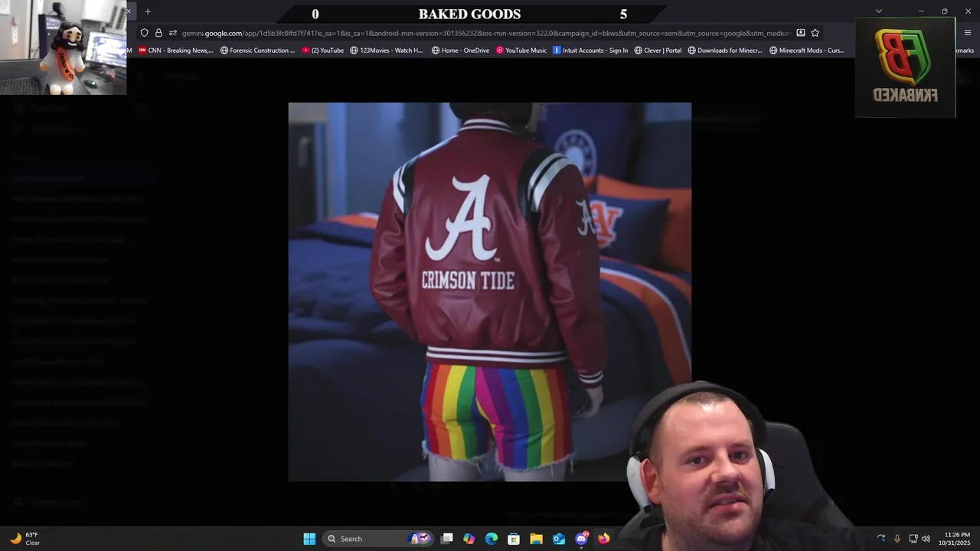Viewport: 980px width, 551px height.
Task: Open the clock showing 11:26 PM
Action: tap(956, 539)
